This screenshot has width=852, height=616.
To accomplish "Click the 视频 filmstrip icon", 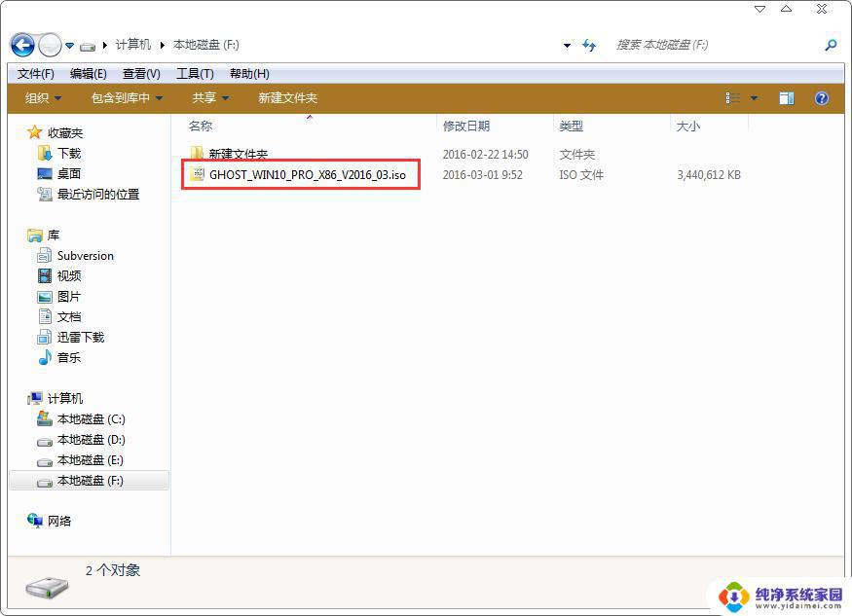I will pos(45,276).
